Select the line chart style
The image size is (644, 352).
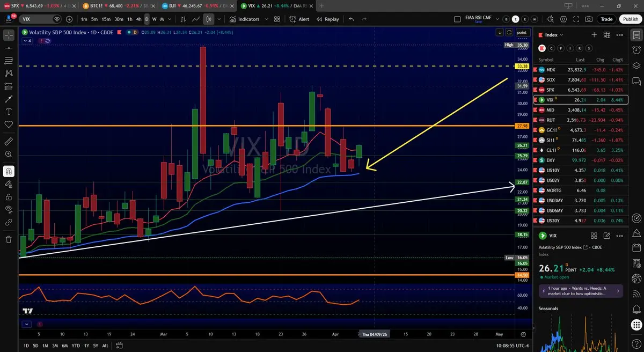[196, 19]
